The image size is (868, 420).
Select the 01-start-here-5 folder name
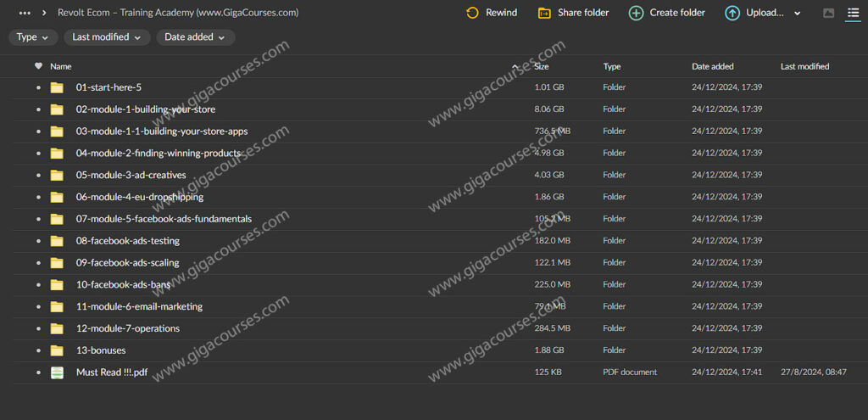click(x=108, y=87)
